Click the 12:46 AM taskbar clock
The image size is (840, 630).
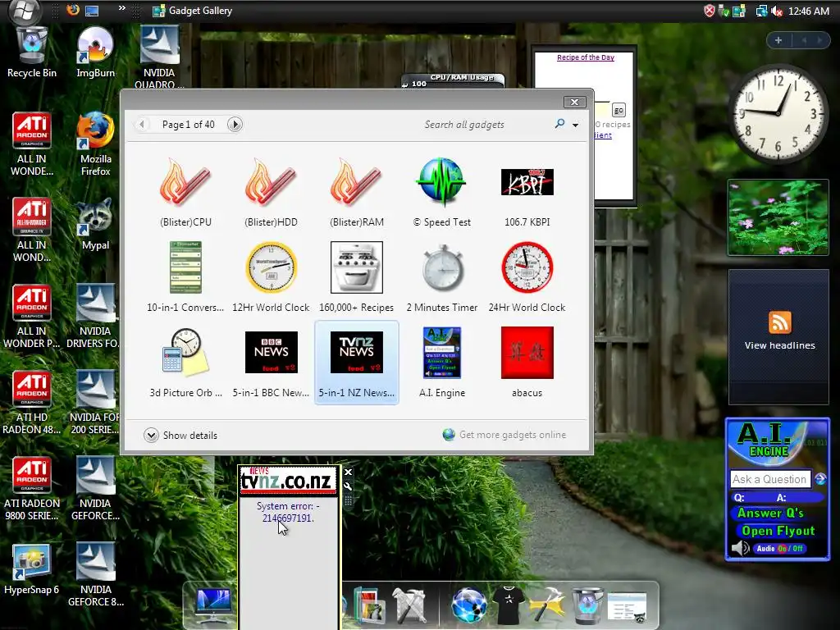(x=808, y=11)
